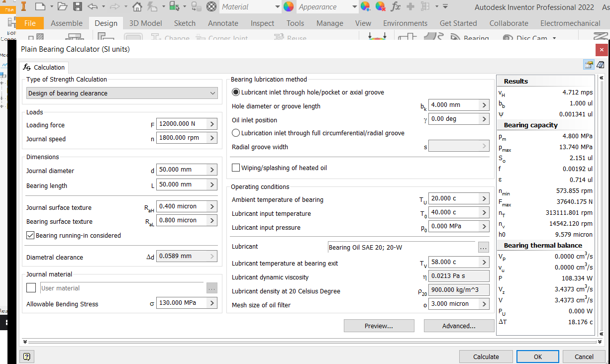
Task: Click the Cancel button
Action: pyautogui.click(x=584, y=357)
